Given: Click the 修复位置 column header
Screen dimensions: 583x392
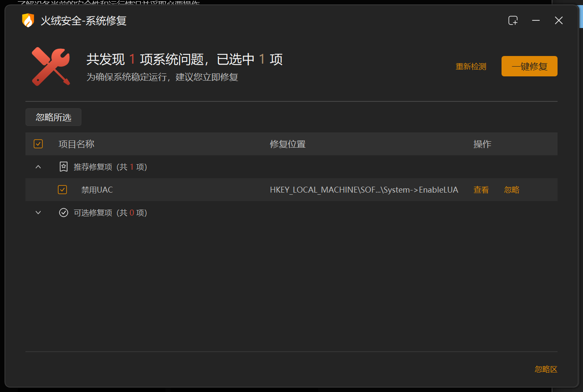Looking at the screenshot, I should click(288, 143).
